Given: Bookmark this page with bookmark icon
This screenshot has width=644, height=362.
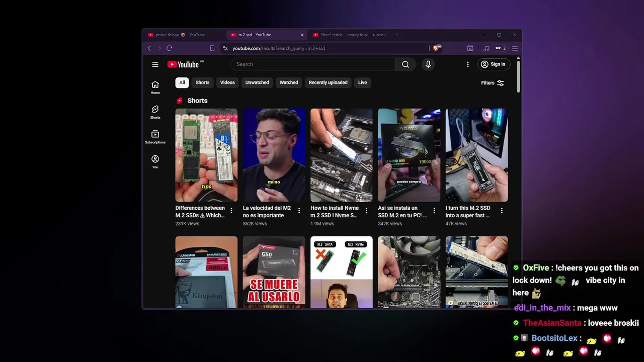Looking at the screenshot, I should tap(212, 48).
